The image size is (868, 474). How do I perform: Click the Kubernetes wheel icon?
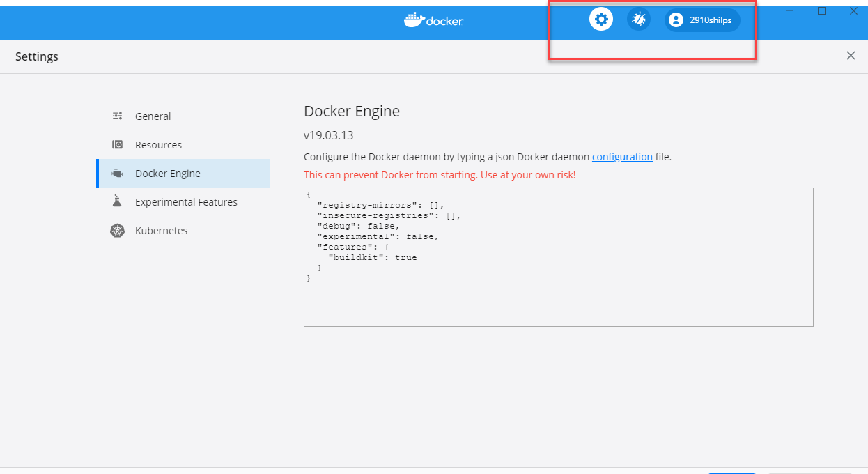coord(118,231)
